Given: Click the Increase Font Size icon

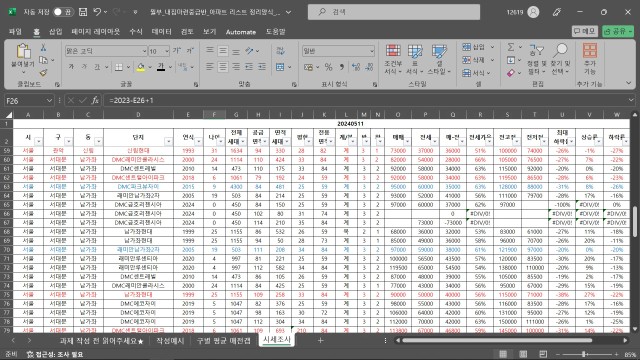Looking at the screenshot, I should tap(177, 51).
